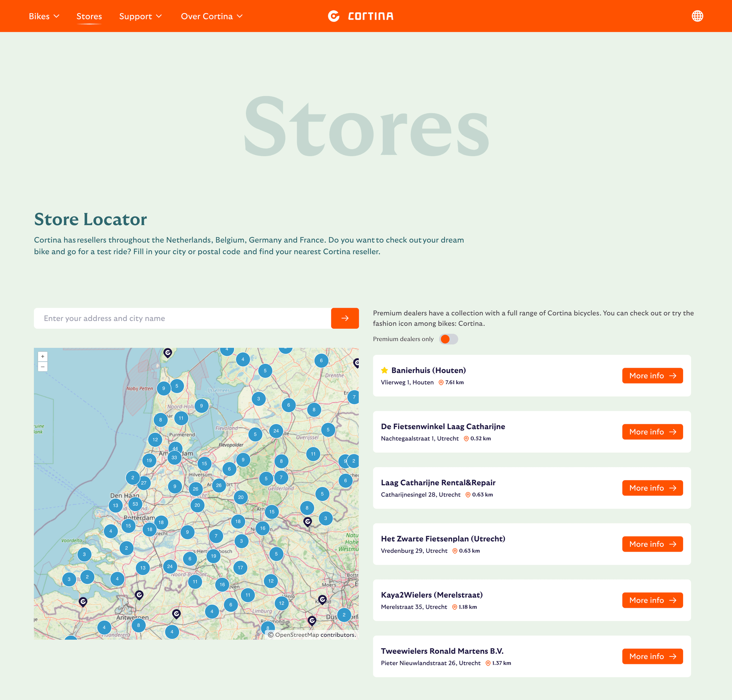Click the gold star beside Banierhuis (Houten)
This screenshot has width=732, height=700.
point(384,370)
